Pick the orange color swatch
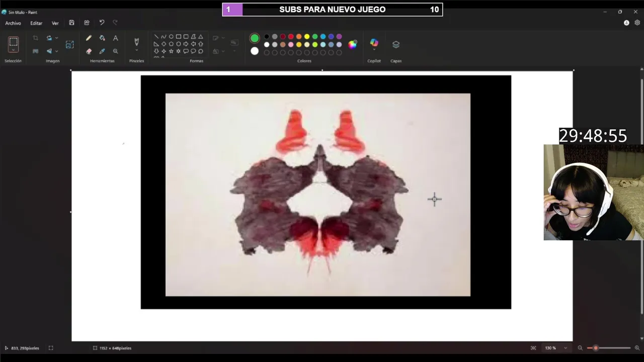 299,37
